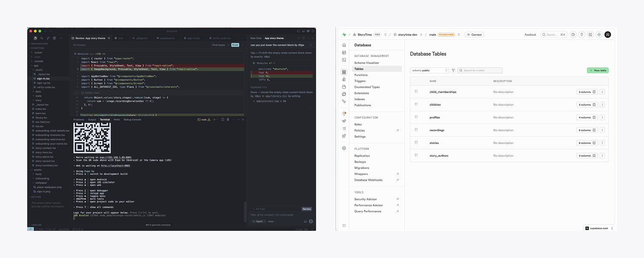Viewport: 644px width, 258px height.
Task: Open chat history clock icon in Cursor
Action: (303, 38)
